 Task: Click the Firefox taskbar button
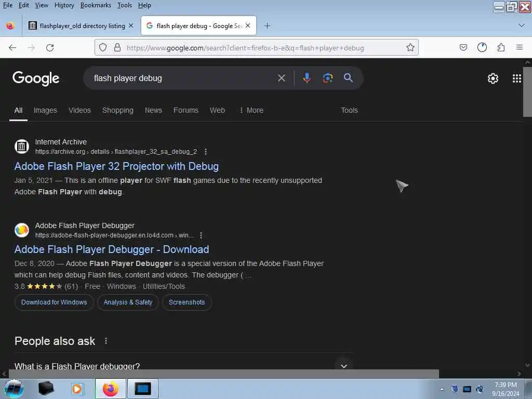111,389
